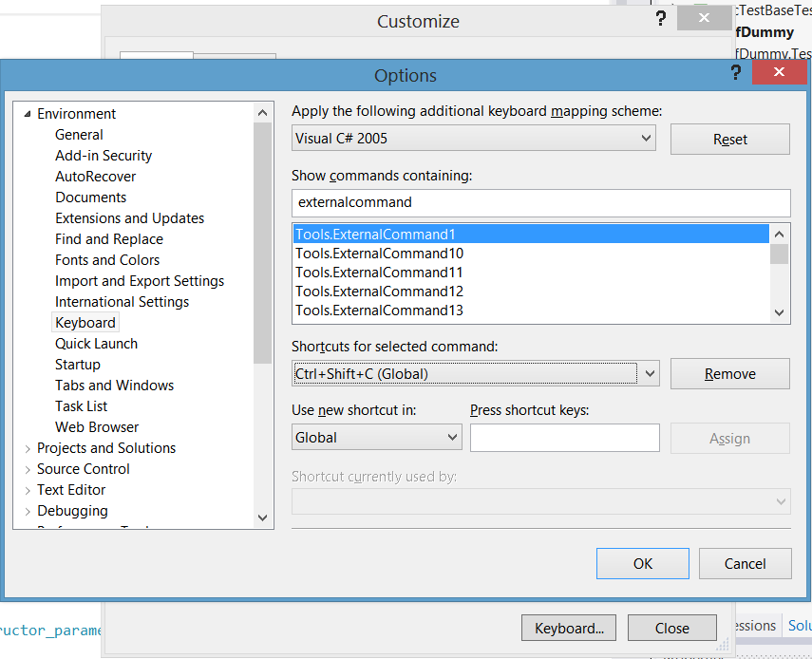
Task: Click Keyboard... button in Customize window
Action: tap(569, 628)
